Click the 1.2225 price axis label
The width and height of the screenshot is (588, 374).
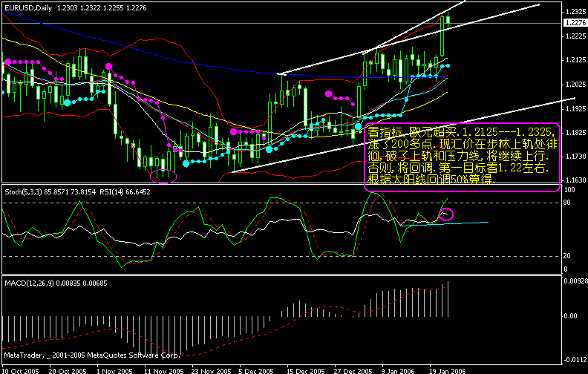(575, 36)
